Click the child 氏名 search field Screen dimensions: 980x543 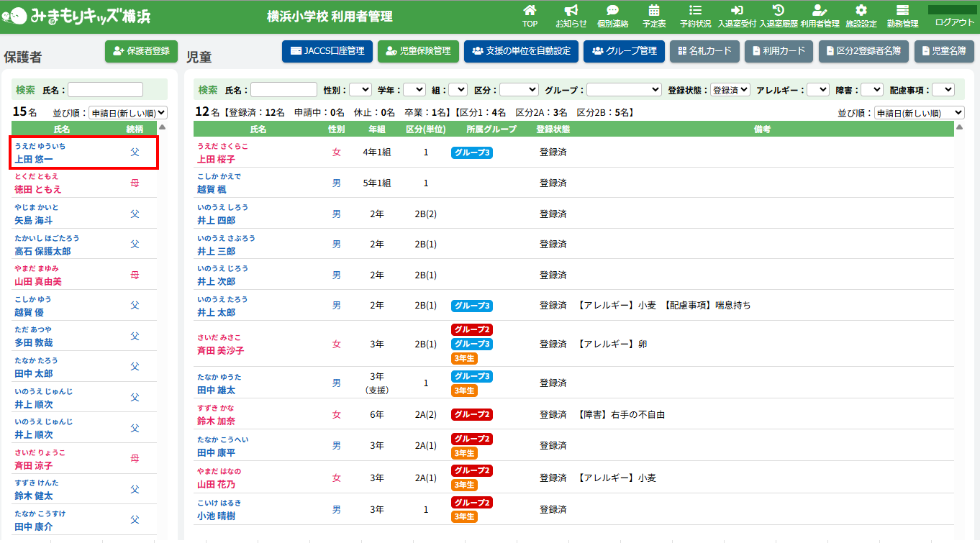(x=283, y=90)
